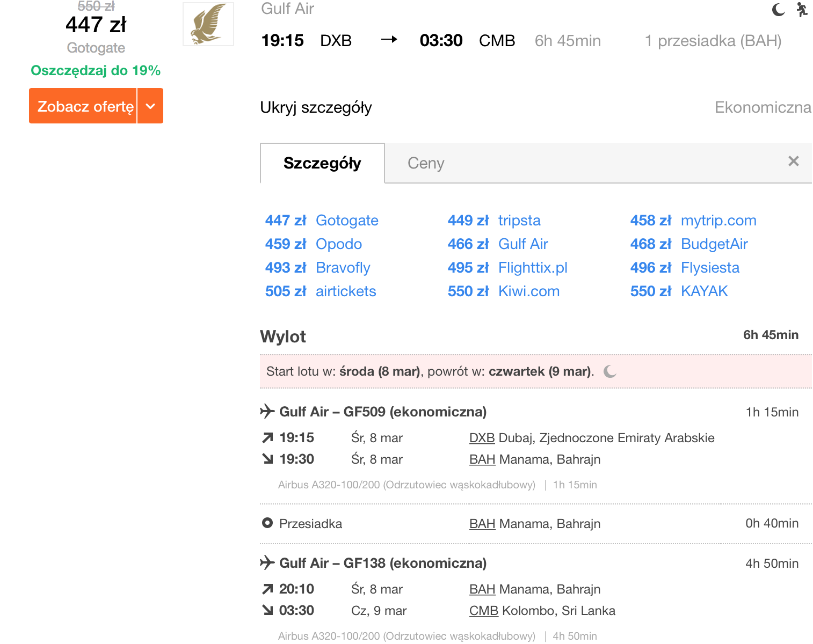The height and width of the screenshot is (644, 813).
Task: Click the airplane icon next to GF509
Action: tap(267, 412)
